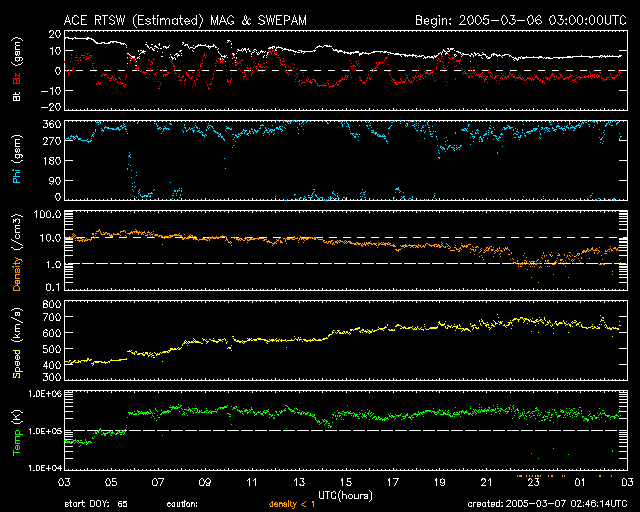Screen dimensions: 640x512
Task: Click the green 'Temp' axis label
Action: 17,443
